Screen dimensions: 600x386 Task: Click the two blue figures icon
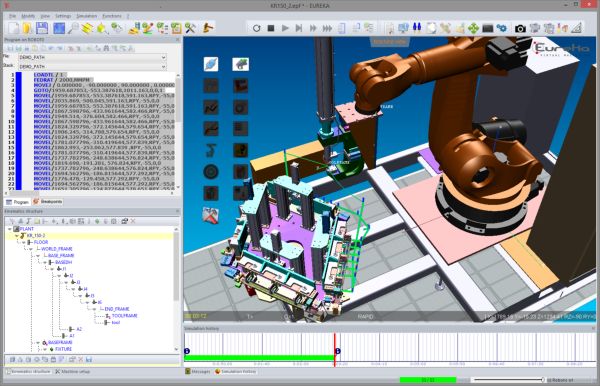coord(417,28)
